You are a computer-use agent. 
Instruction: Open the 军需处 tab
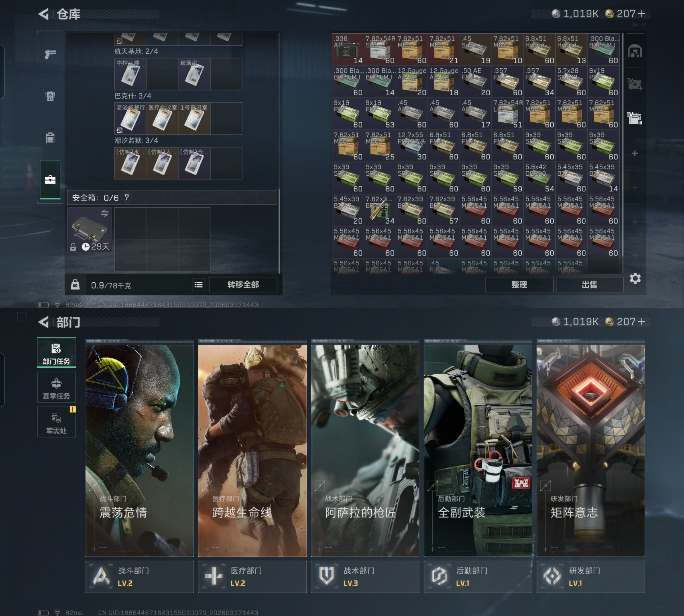coord(56,422)
